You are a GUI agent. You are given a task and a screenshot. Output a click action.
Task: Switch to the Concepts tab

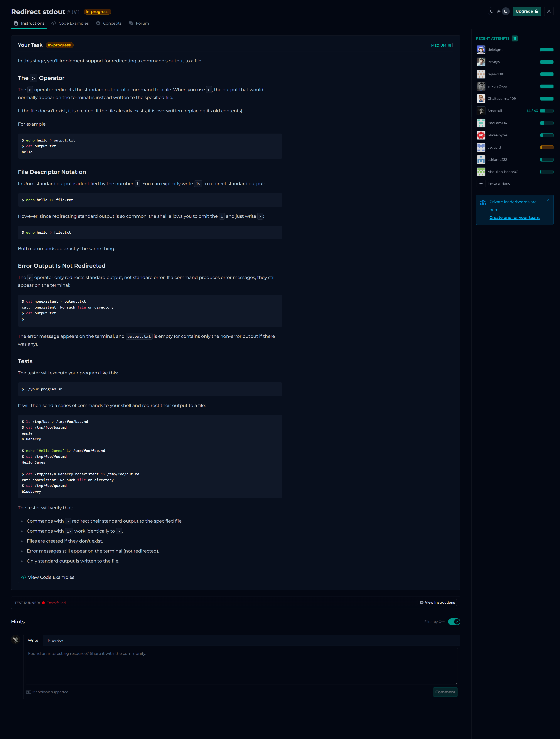click(109, 23)
